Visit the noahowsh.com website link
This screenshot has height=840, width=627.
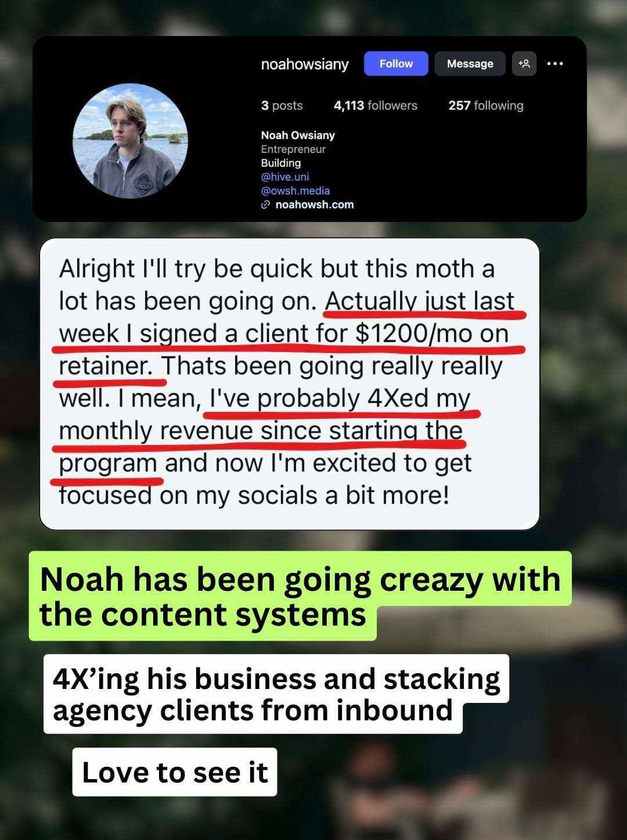click(x=314, y=204)
